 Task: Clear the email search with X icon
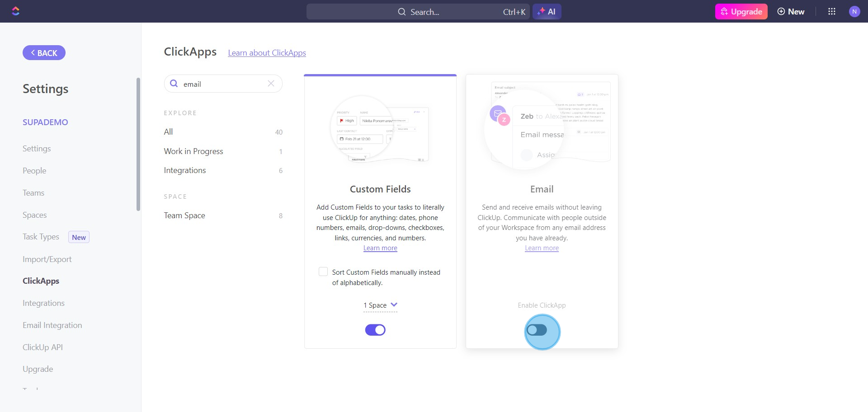(271, 84)
